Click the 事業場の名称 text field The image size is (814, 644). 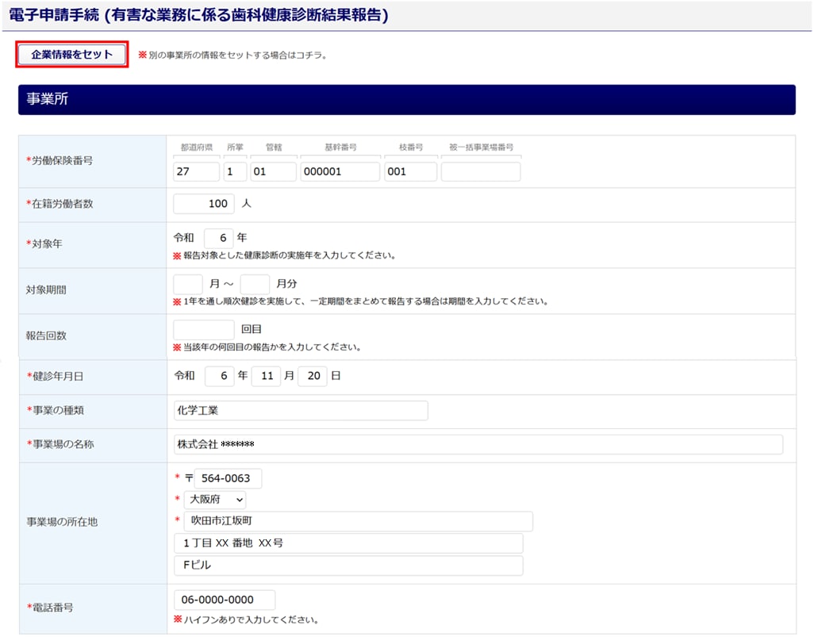coord(478,445)
